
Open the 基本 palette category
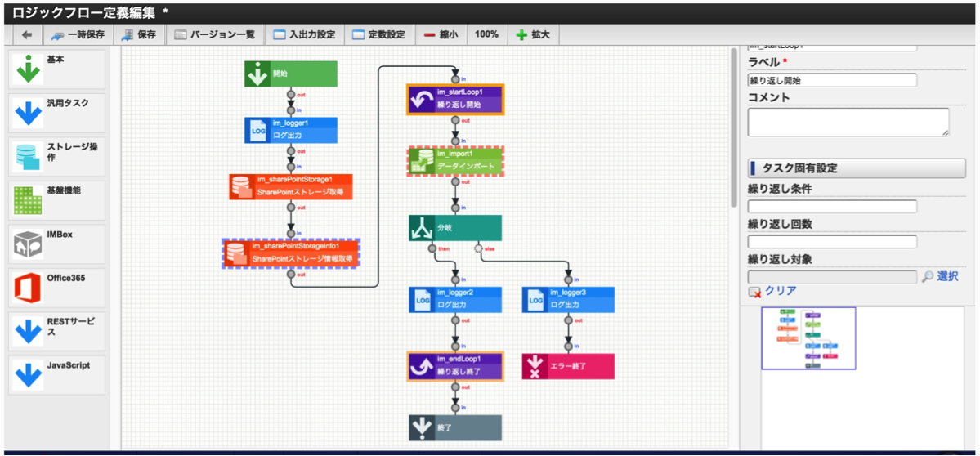click(57, 69)
